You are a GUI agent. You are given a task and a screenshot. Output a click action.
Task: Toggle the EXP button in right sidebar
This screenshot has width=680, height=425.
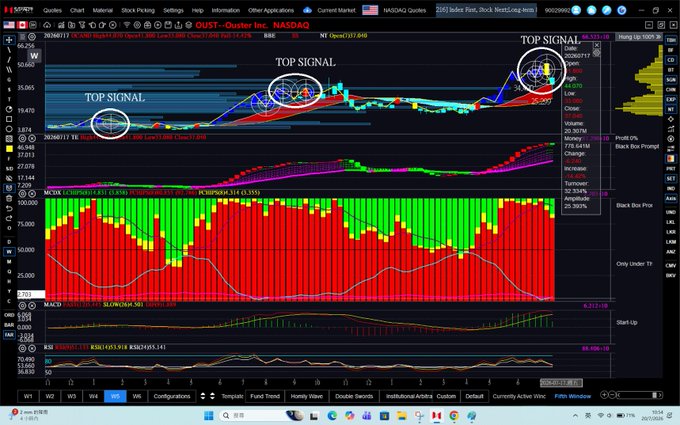pyautogui.click(x=670, y=100)
